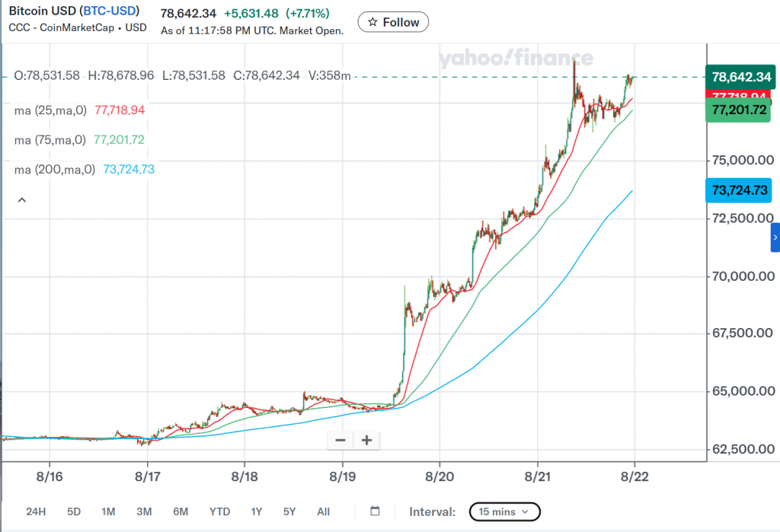The height and width of the screenshot is (532, 780).
Task: Select the 6M range
Action: point(180,511)
